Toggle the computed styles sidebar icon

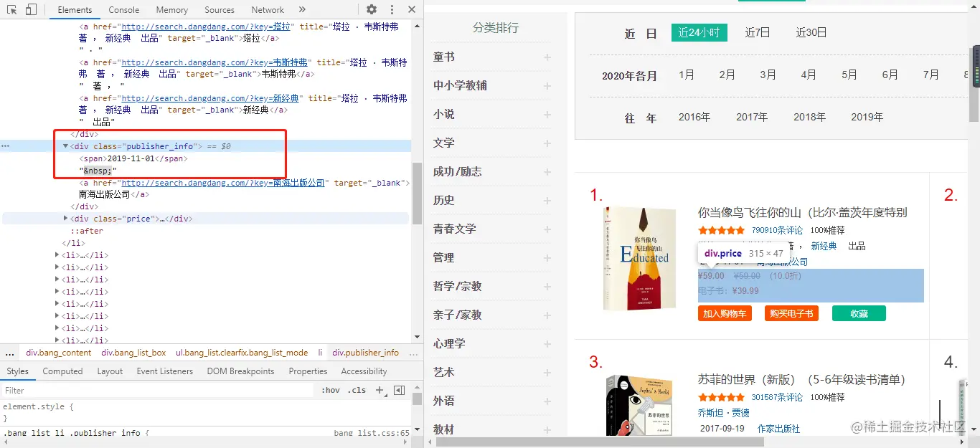[400, 391]
